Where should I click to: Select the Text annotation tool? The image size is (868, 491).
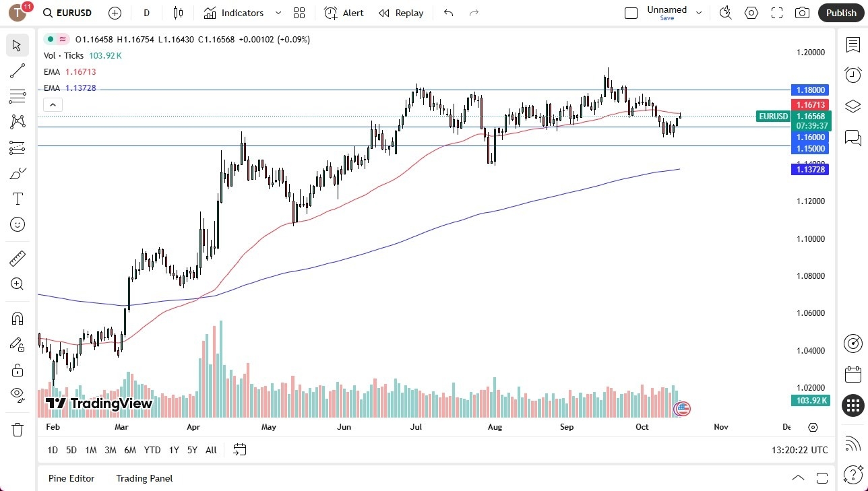click(18, 199)
